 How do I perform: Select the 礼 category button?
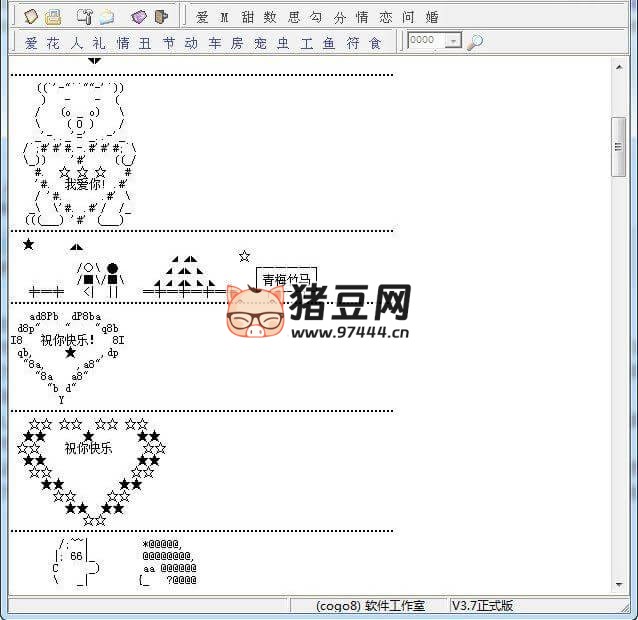[x=99, y=42]
